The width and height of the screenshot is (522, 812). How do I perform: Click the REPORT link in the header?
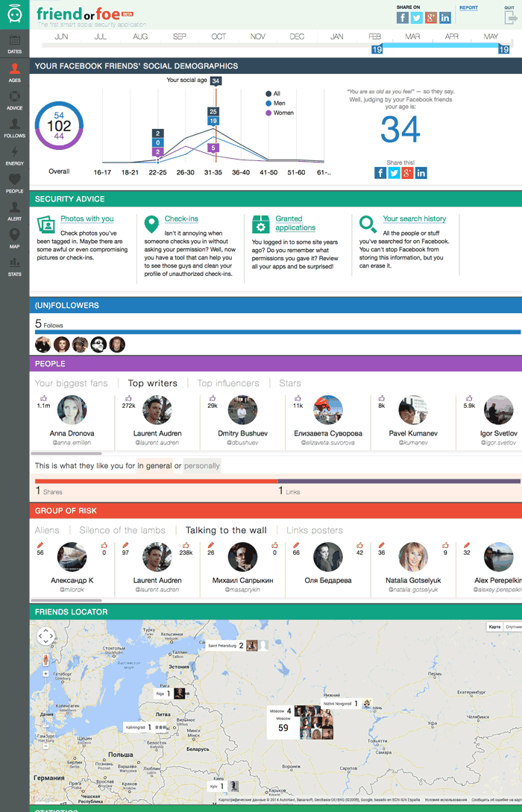[x=468, y=8]
